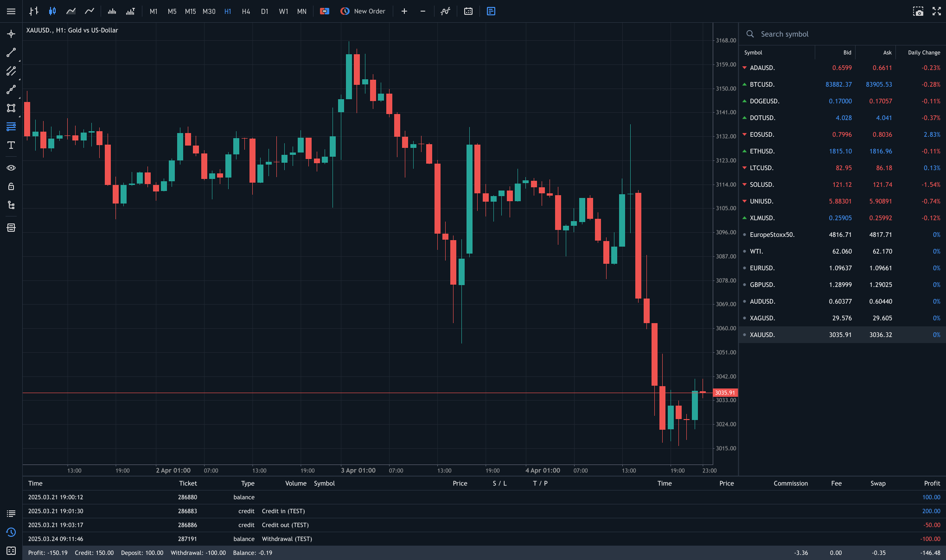Switch to area chart type
Viewport: 946px width, 560px height.
(71, 11)
